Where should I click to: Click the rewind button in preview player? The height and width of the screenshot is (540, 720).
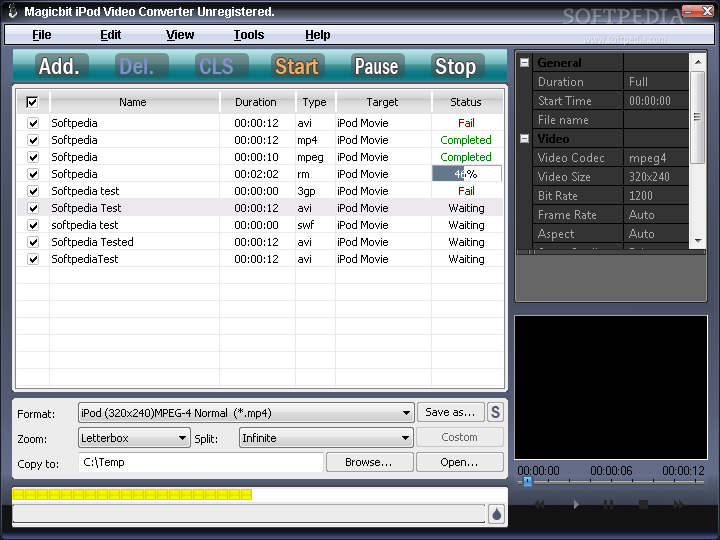click(x=540, y=505)
